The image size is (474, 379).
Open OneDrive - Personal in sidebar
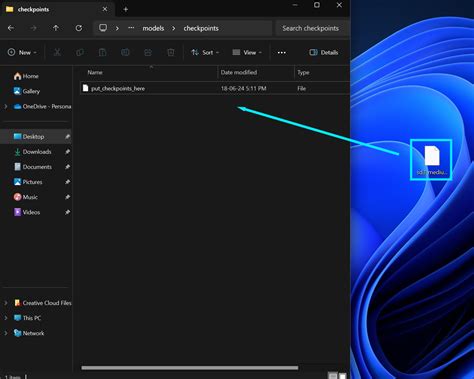tap(42, 106)
